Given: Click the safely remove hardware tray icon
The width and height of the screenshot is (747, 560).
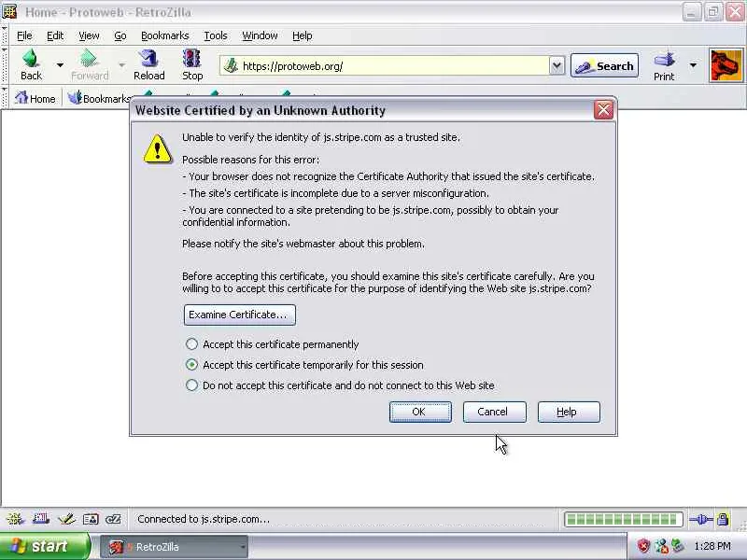Looking at the screenshot, I should click(x=678, y=546).
